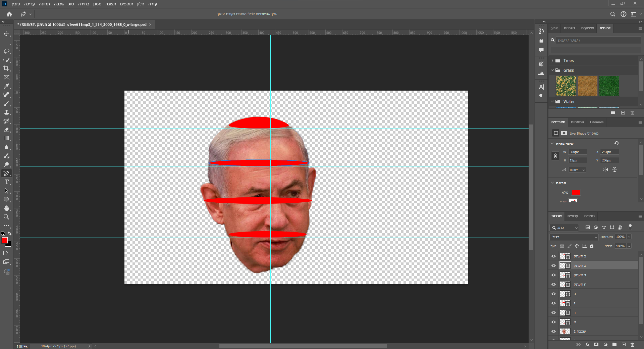The width and height of the screenshot is (644, 349).
Task: Hide the 'ה העתק' layer
Action: [553, 285]
